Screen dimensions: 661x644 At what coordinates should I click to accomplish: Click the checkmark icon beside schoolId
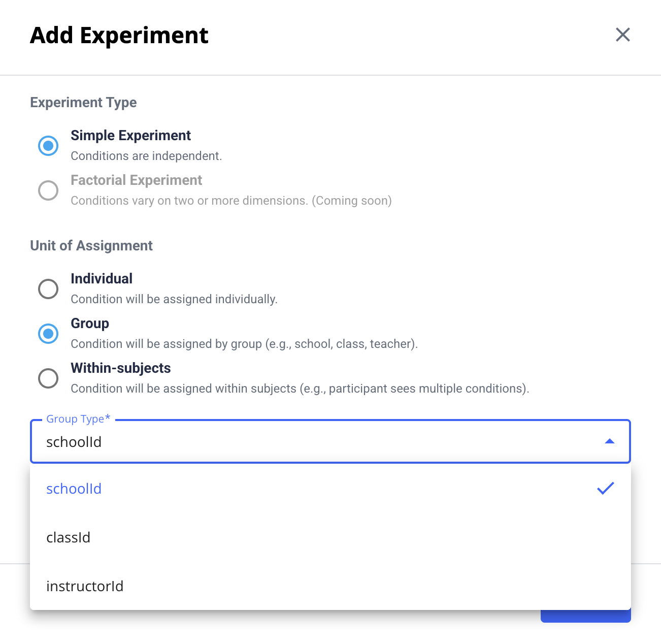[x=605, y=489]
